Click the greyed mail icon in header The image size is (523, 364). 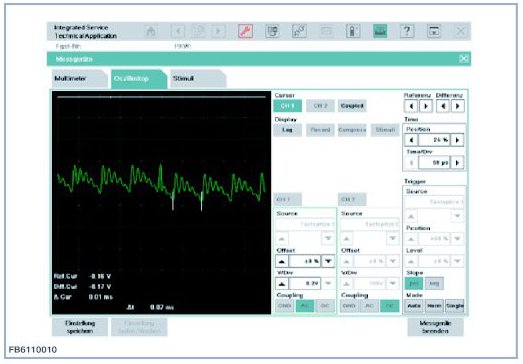(326, 31)
